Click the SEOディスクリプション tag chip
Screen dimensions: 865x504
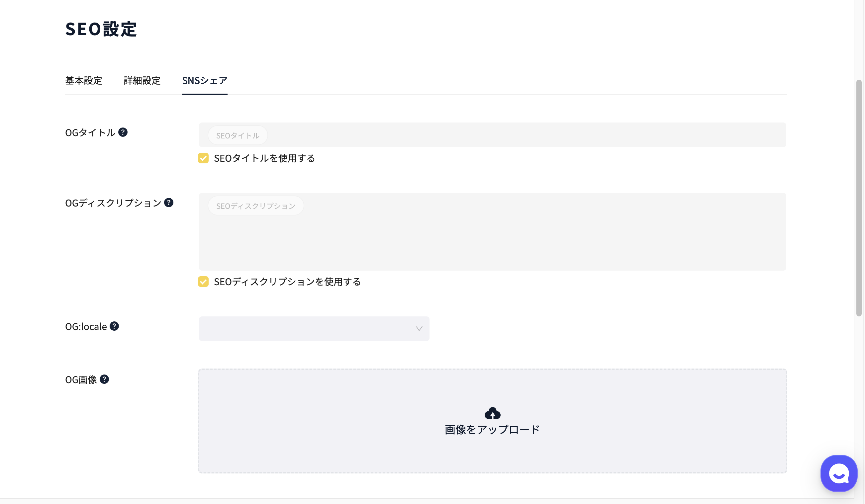coord(256,206)
